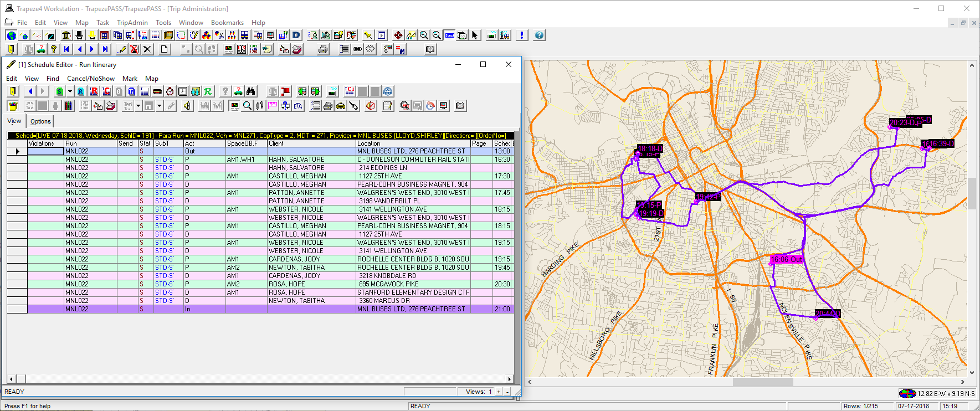Viewport: 980px width, 411px height.
Task: Select the arrow pointer tool
Action: click(x=475, y=35)
